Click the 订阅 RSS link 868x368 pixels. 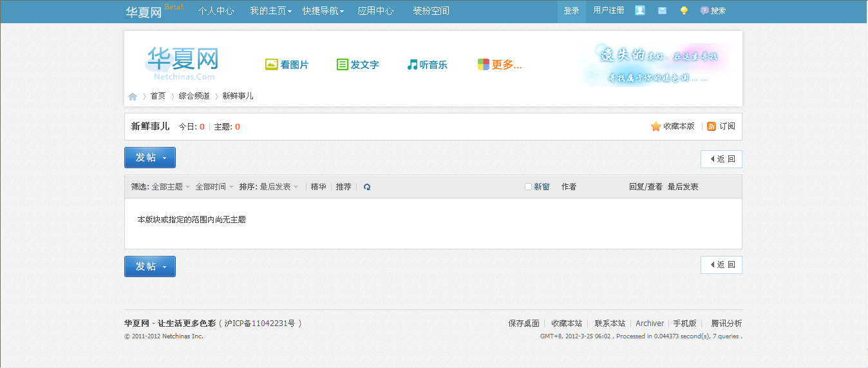(x=721, y=126)
